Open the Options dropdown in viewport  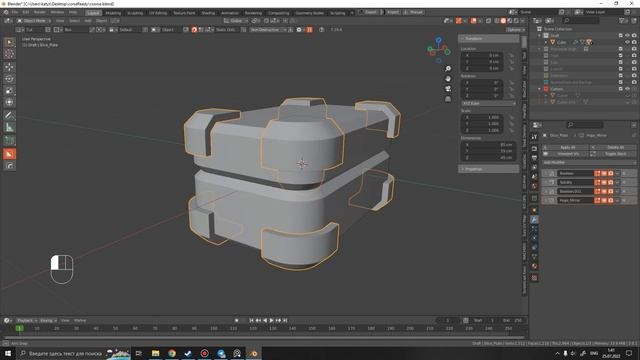516,30
